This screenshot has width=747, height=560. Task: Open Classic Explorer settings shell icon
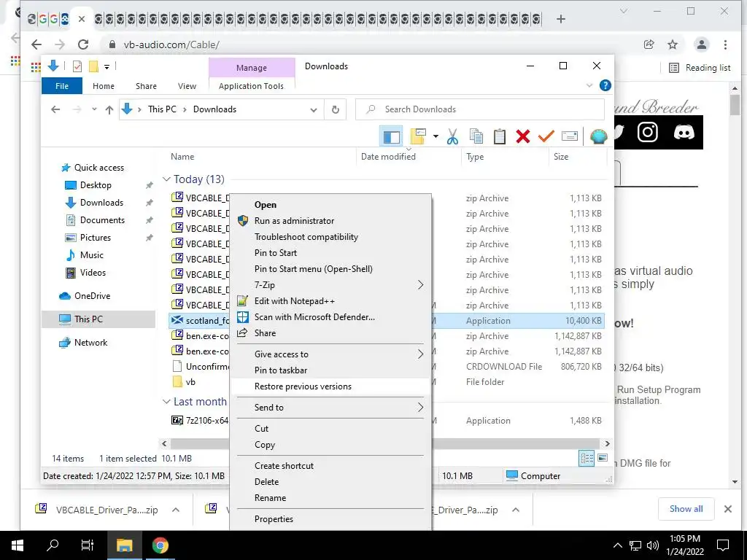[x=598, y=136]
